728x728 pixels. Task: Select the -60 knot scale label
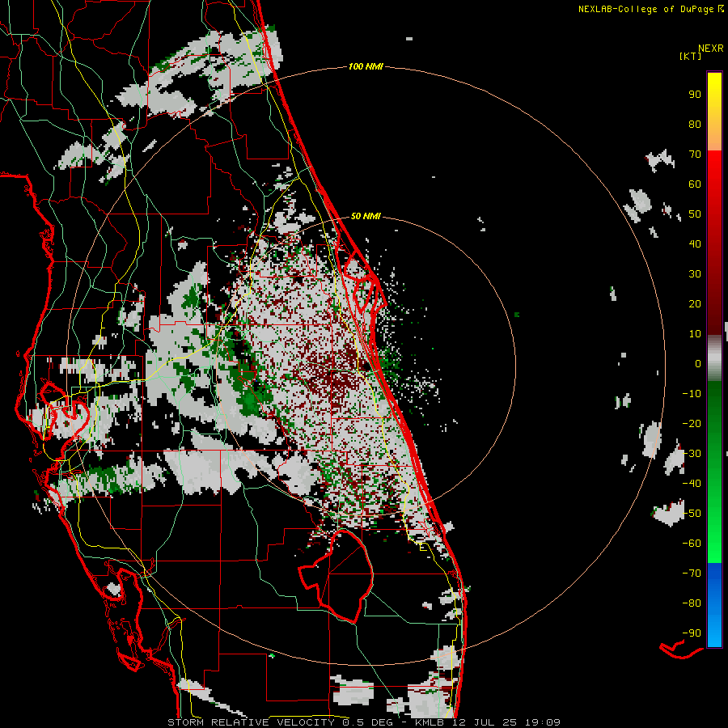pos(692,544)
